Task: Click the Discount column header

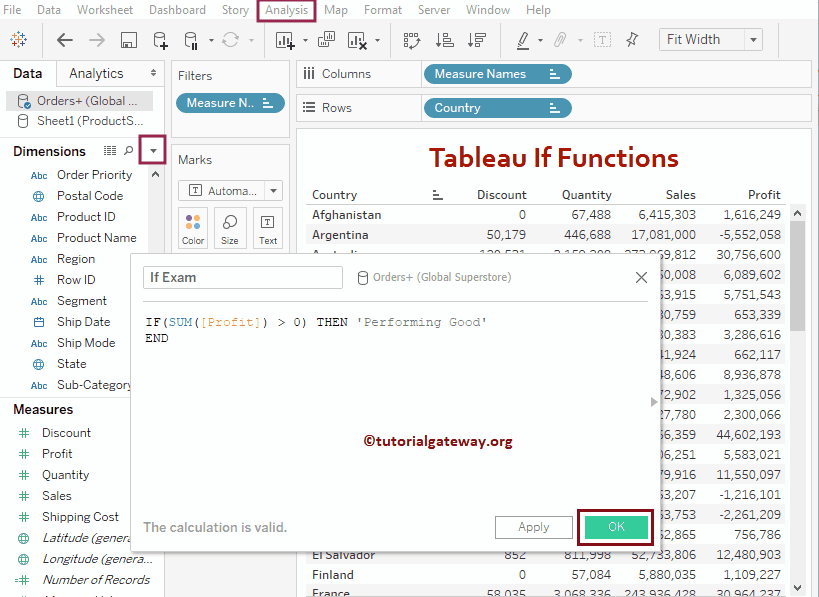Action: (501, 195)
